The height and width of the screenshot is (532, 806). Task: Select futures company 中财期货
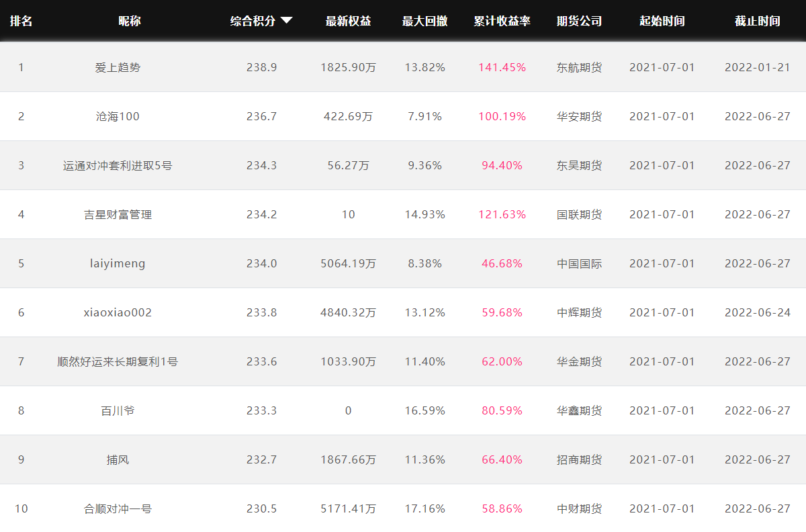580,508
